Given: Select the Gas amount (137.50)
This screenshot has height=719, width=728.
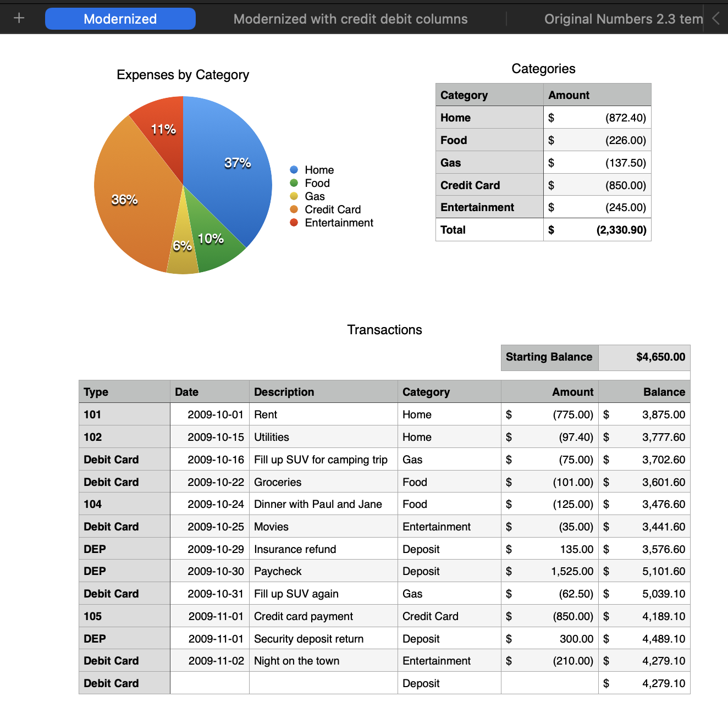Looking at the screenshot, I should (x=597, y=163).
